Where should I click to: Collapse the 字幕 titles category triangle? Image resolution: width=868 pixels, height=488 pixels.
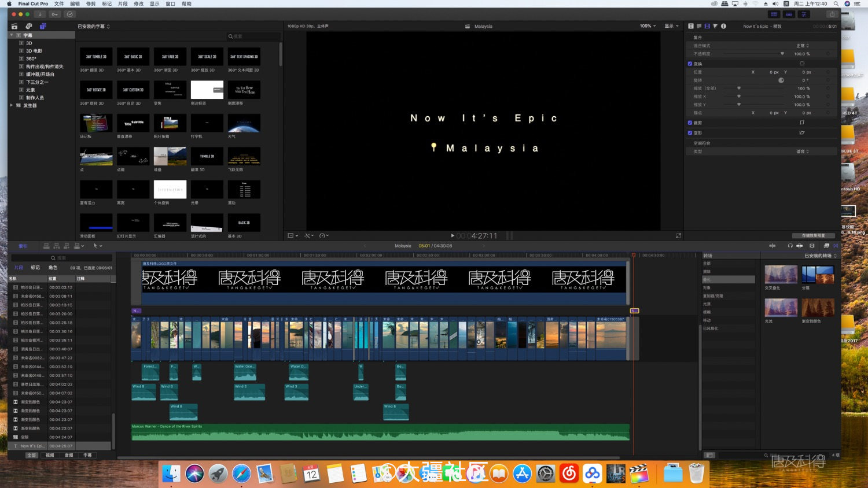point(12,35)
